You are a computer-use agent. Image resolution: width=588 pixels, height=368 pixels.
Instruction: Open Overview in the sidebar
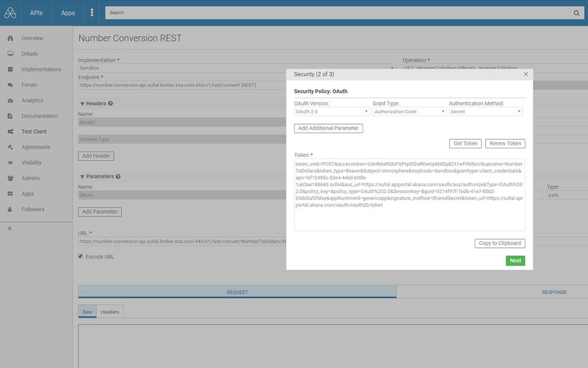pyautogui.click(x=32, y=38)
